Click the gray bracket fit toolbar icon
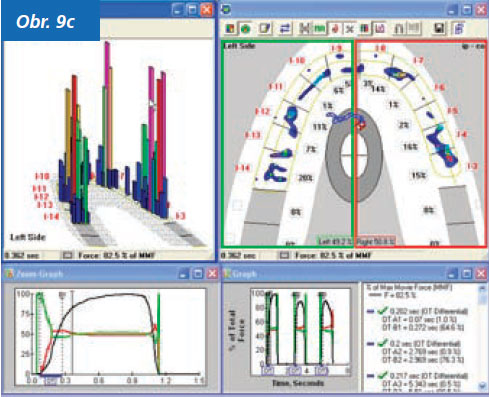The height and width of the screenshot is (397, 489). coord(304,29)
